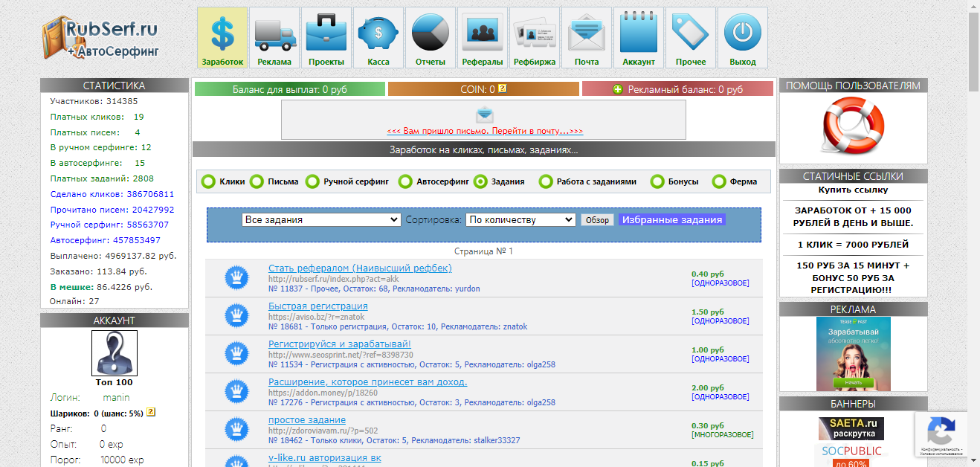This screenshot has height=467, width=980.
Task: Click the Сделано кликов statistic line
Action: click(x=112, y=194)
